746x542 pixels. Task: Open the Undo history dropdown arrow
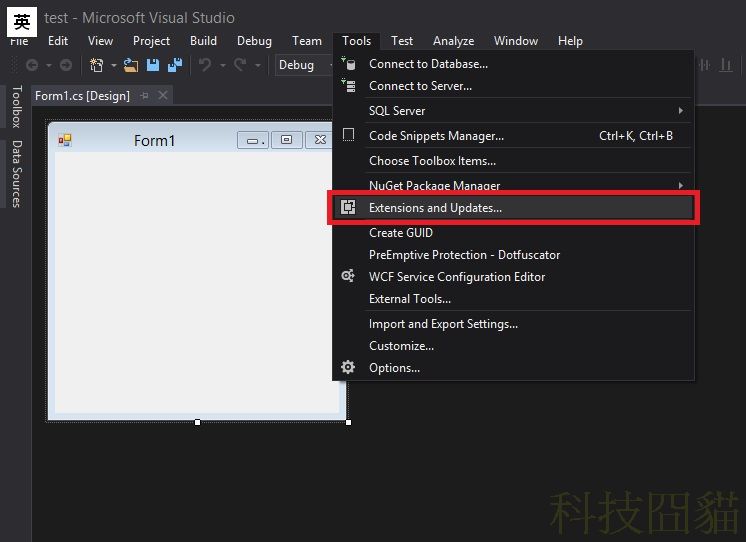pos(223,65)
